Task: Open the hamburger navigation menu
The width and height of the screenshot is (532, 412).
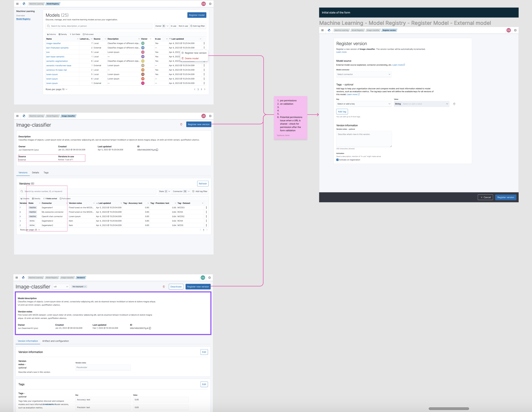Action: coord(17,4)
